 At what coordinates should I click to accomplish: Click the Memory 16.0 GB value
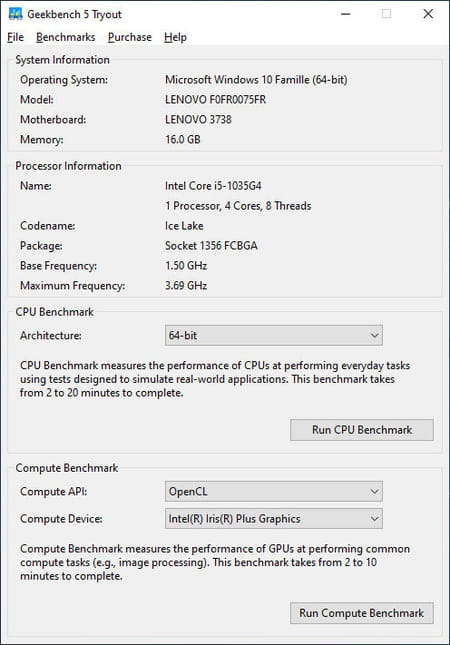tap(183, 139)
